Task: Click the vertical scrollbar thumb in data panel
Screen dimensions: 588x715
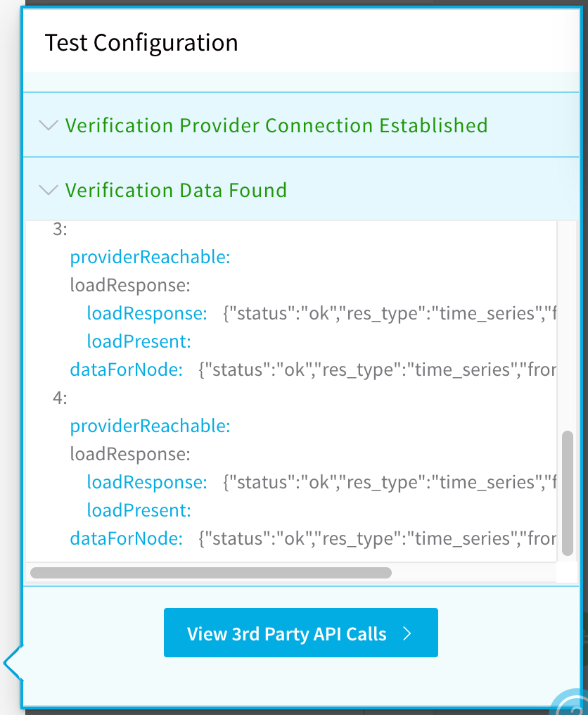Action: pyautogui.click(x=568, y=493)
